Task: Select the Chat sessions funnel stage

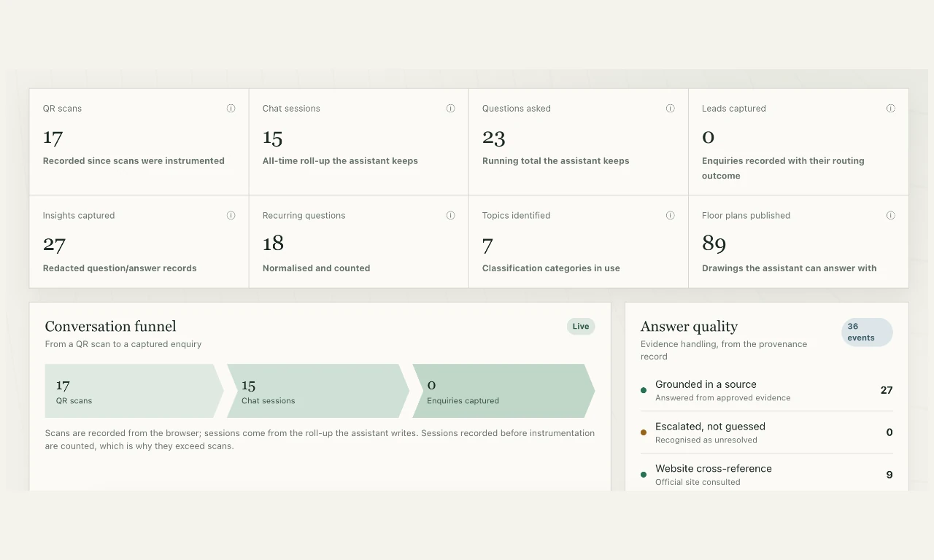Action: click(x=318, y=391)
